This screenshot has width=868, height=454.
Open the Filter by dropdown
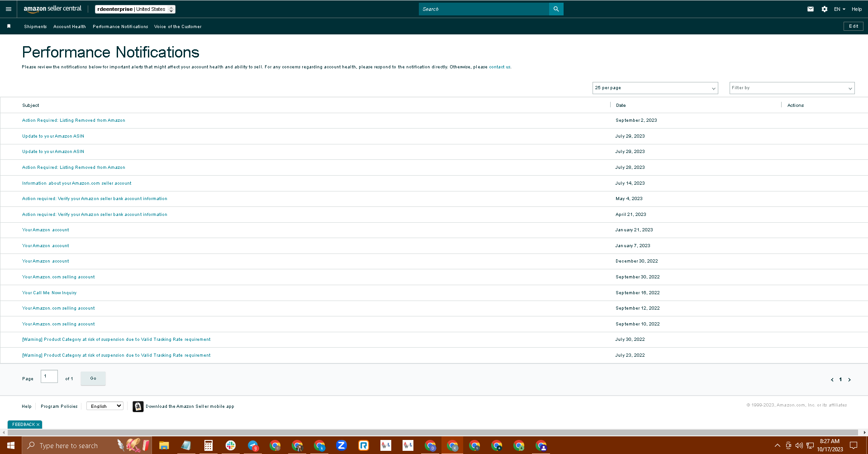pyautogui.click(x=792, y=88)
